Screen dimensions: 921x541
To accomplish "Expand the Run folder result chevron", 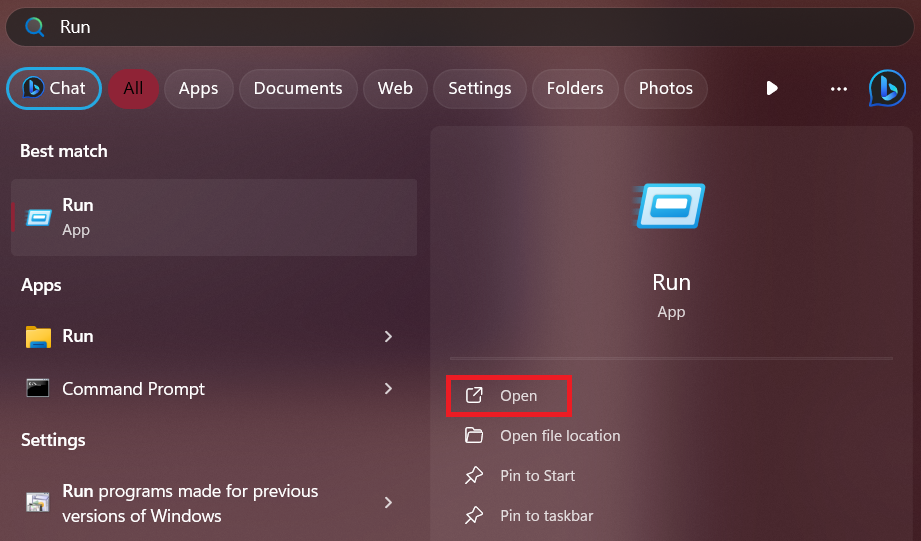I will tap(388, 337).
